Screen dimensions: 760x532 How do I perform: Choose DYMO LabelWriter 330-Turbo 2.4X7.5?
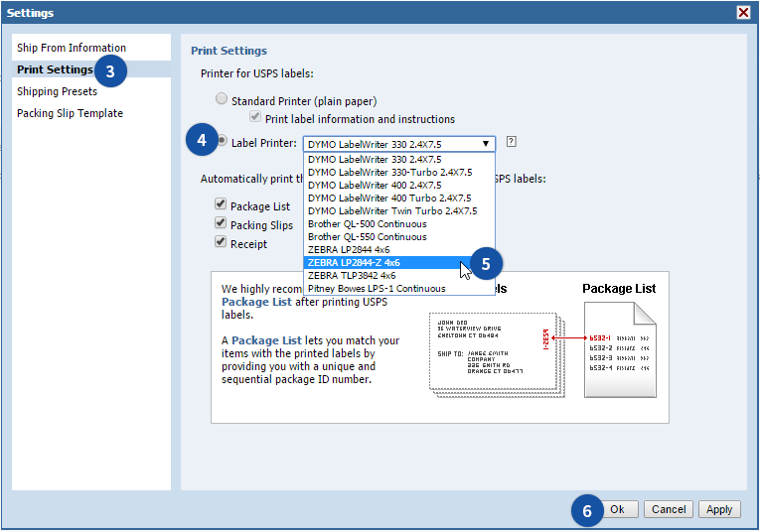click(x=399, y=173)
